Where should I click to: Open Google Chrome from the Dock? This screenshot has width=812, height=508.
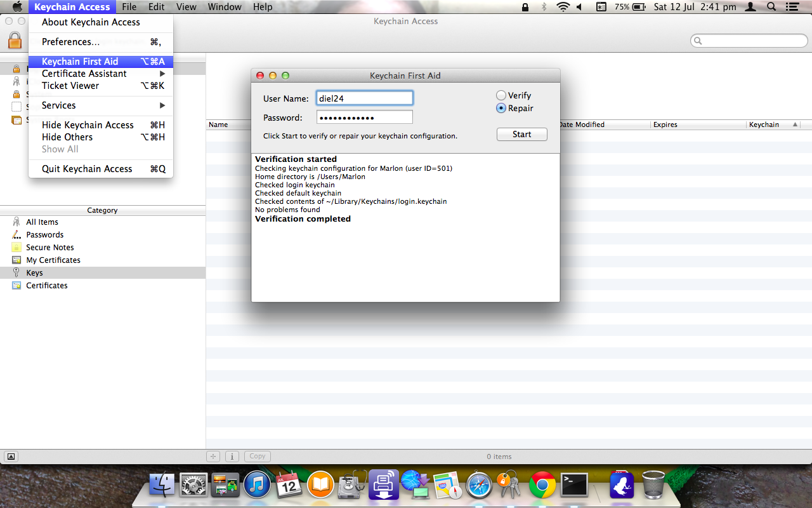(x=542, y=486)
